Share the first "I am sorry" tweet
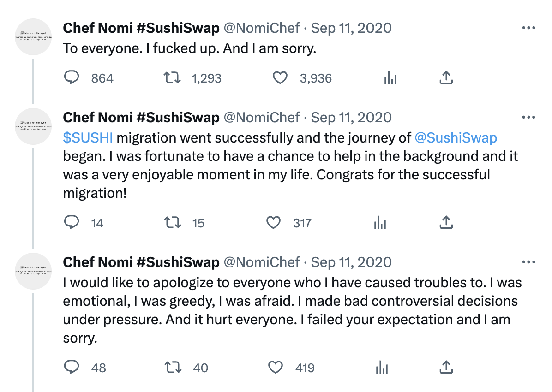Image resolution: width=552 pixels, height=392 pixels. tap(445, 78)
